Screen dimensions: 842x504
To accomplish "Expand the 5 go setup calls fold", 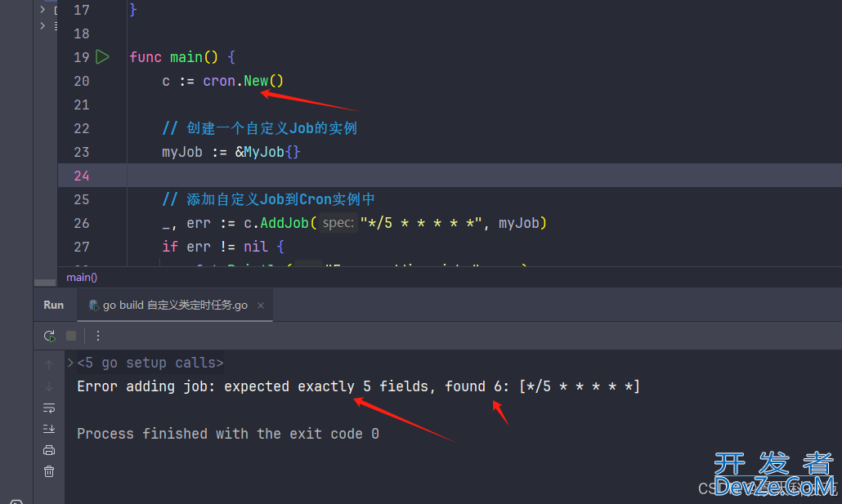I will point(70,363).
